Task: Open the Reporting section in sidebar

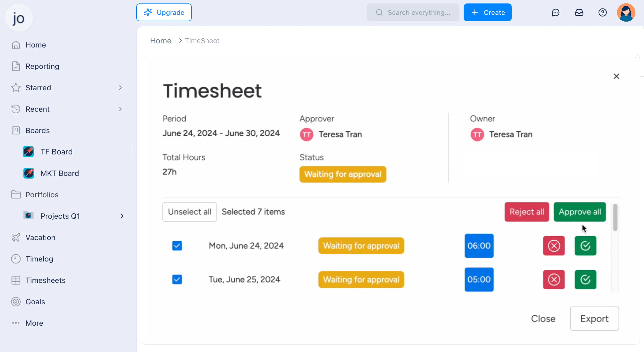Action: click(x=42, y=66)
